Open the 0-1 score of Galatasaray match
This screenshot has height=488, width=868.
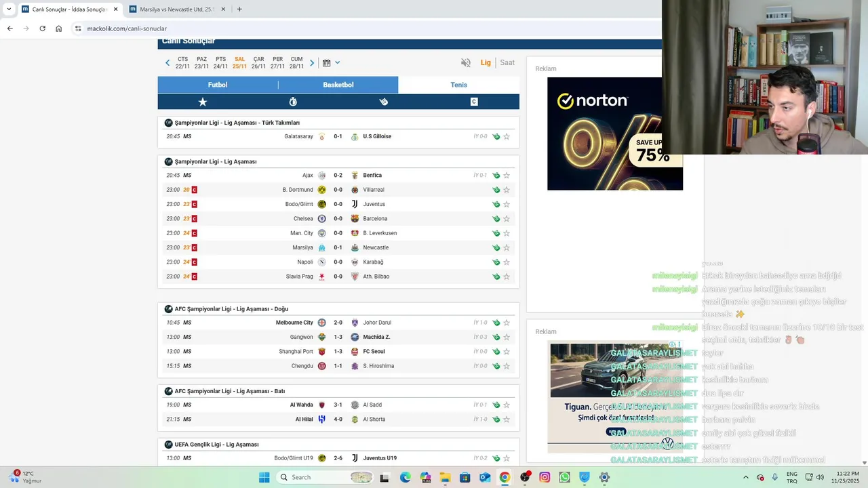[338, 136]
